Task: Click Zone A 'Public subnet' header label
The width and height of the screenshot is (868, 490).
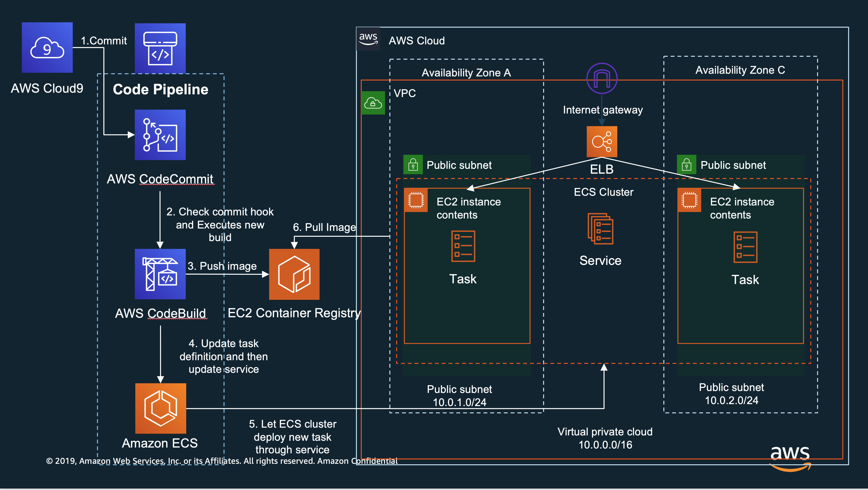Action: pos(459,165)
